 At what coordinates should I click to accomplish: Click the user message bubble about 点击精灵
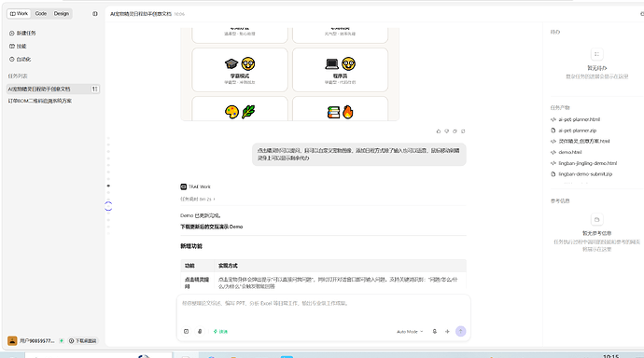click(359, 154)
